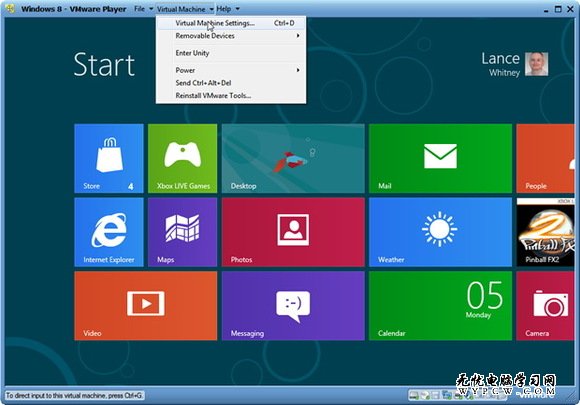The height and width of the screenshot is (405, 580).
Task: Click the File menu dropdown arrow
Action: (x=151, y=9)
